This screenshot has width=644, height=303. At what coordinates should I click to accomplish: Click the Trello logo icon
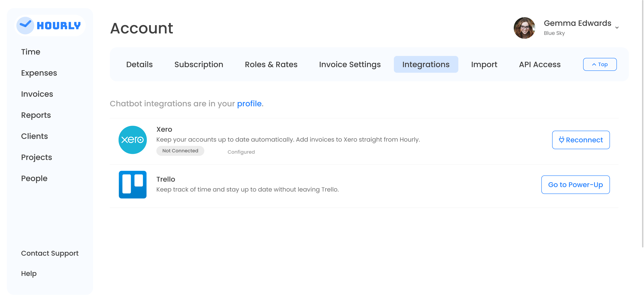tap(133, 185)
